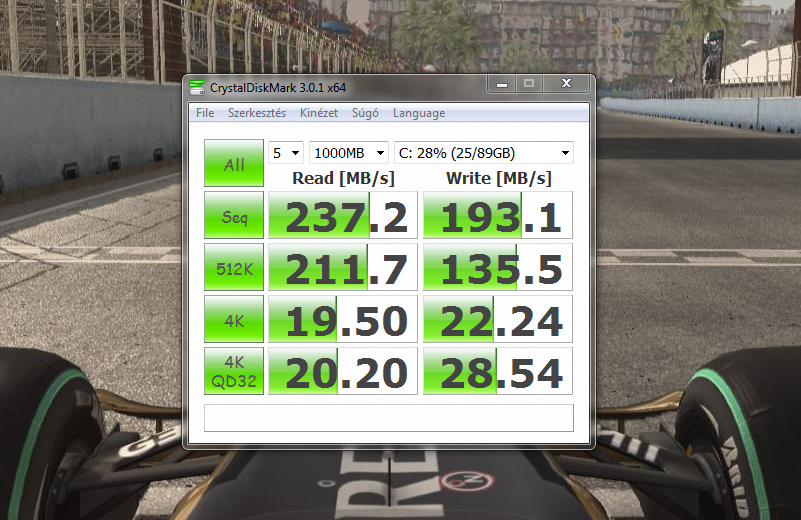The height and width of the screenshot is (520, 801).
Task: Start the 4K QD32 benchmark test
Action: pyautogui.click(x=234, y=371)
